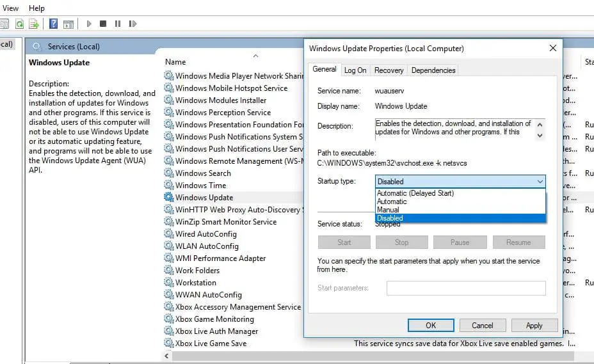Switch to the Log On tab
Viewport: 594px width, 364px height.
click(355, 70)
